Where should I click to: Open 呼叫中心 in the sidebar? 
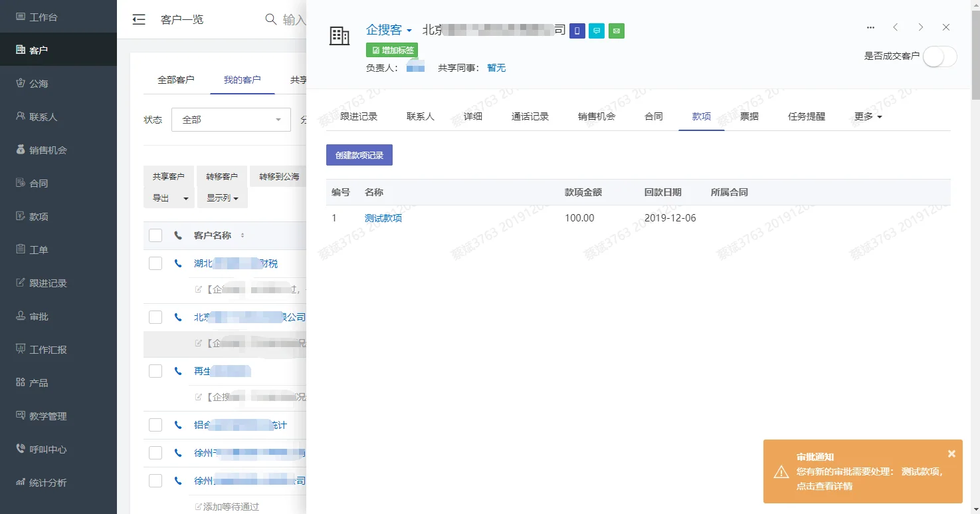(x=58, y=449)
